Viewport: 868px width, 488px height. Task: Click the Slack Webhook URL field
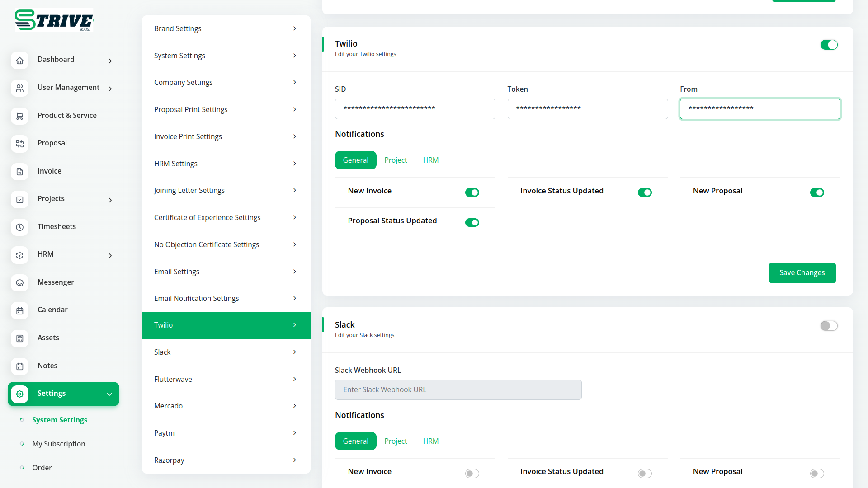pos(458,389)
